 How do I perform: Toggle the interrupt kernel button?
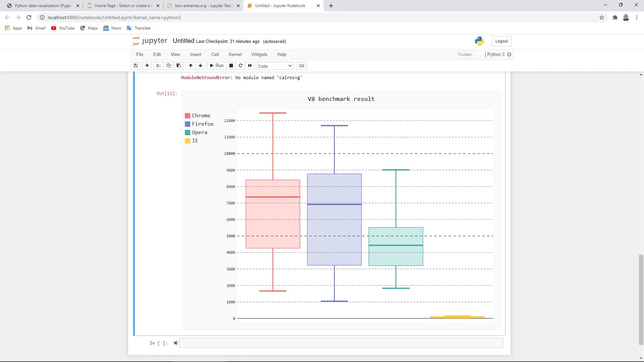[x=230, y=65]
